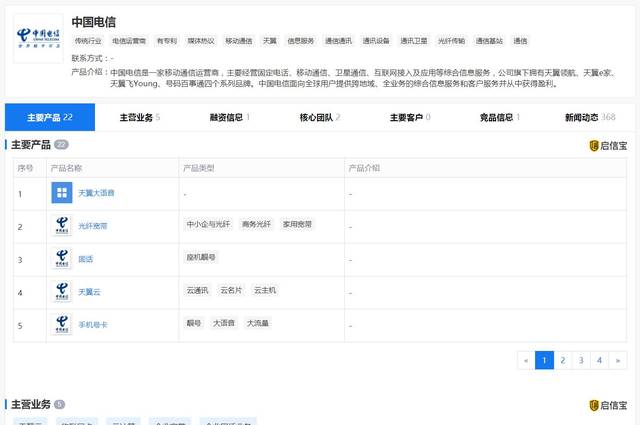Viewport: 640px width, 425px height.
Task: Click the 通信基站 tag
Action: point(489,41)
